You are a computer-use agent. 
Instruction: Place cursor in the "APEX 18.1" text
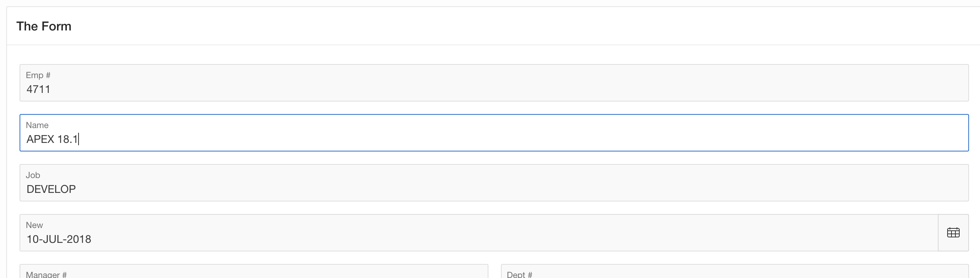point(52,139)
